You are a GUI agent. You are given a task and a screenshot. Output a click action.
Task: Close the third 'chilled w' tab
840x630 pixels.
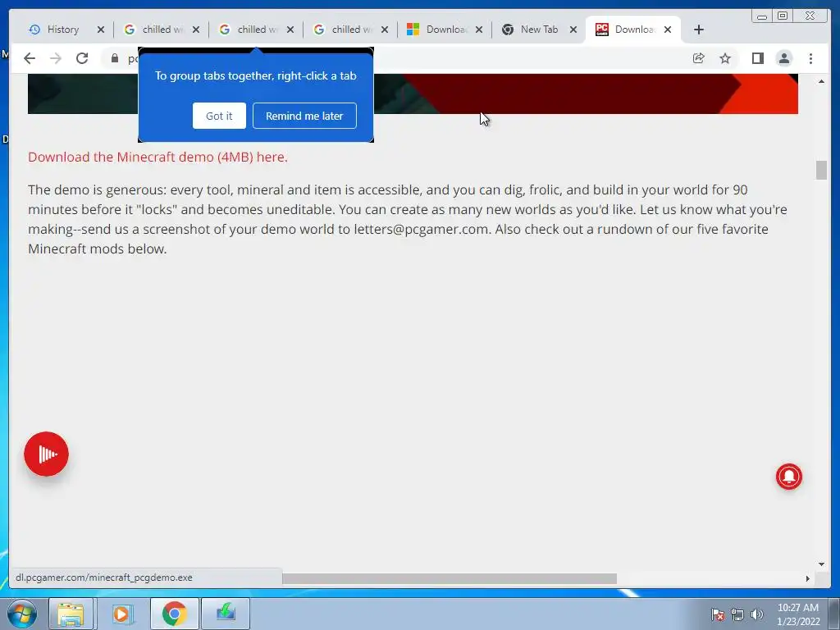point(385,30)
